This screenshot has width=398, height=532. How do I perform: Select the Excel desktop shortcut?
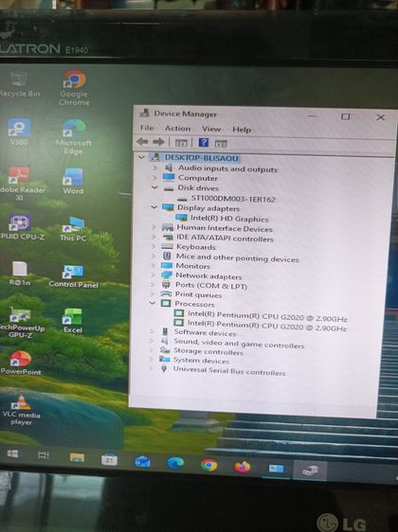click(x=73, y=321)
